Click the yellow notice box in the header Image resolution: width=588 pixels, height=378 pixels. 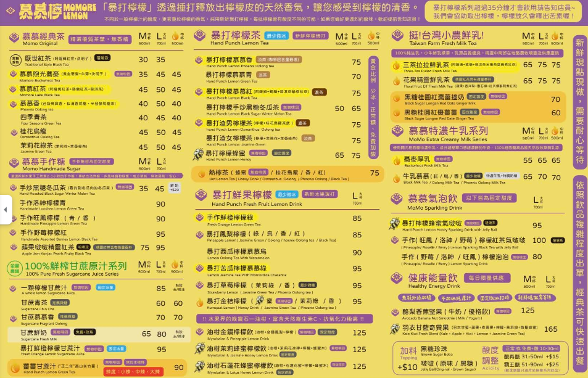click(x=503, y=12)
